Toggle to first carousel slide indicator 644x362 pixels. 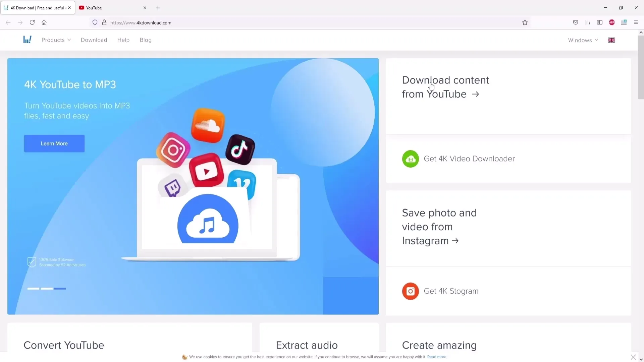point(33,288)
